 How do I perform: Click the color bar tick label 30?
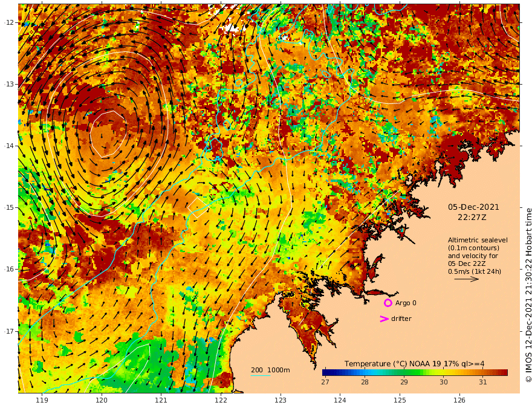[x=444, y=382]
